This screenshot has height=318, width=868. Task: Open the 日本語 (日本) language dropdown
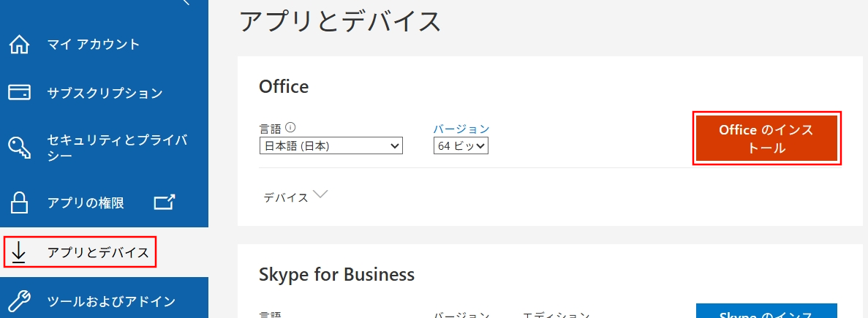[x=331, y=146]
